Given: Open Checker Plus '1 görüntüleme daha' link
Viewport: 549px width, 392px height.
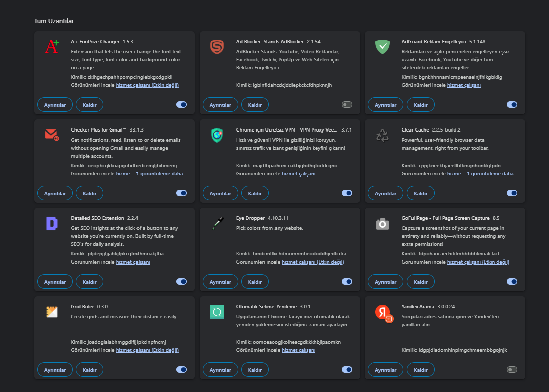Looking at the screenshot, I should click(161, 173).
